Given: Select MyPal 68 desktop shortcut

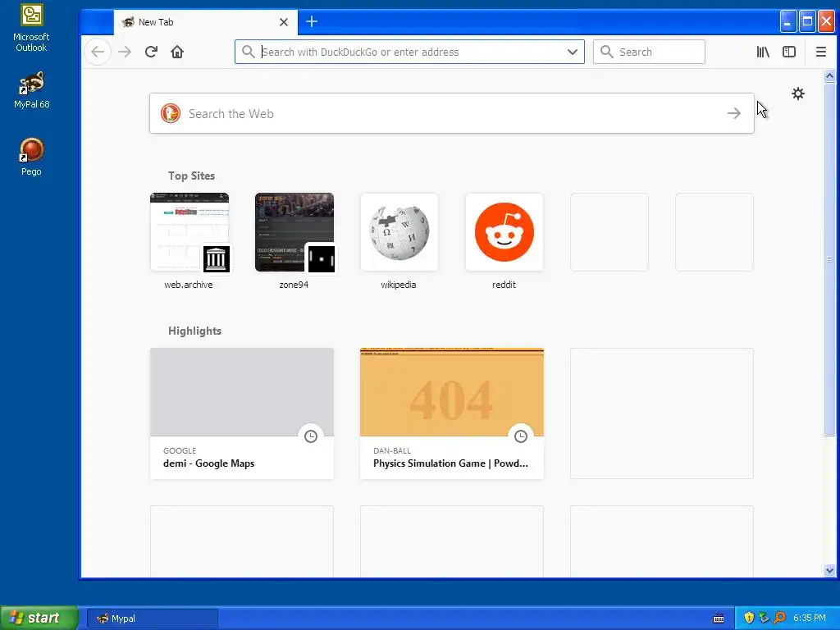Looking at the screenshot, I should click(32, 90).
